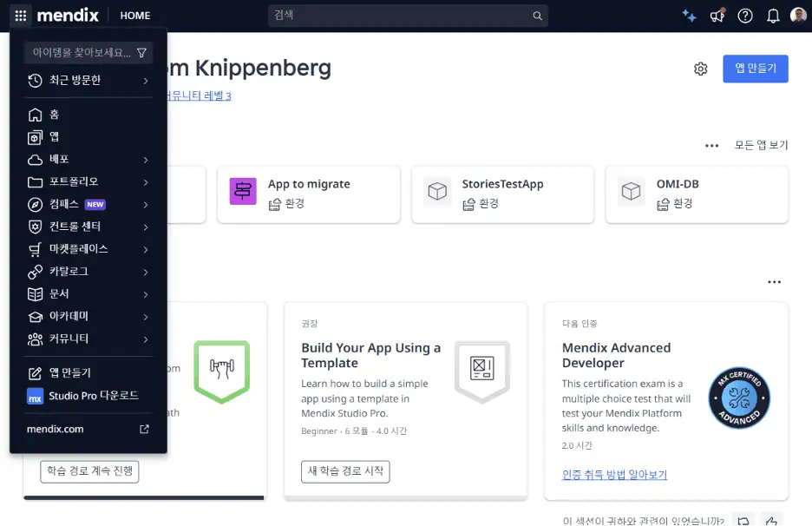Image resolution: width=812 pixels, height=526 pixels.
Task: Click the template learning path badge
Action: pyautogui.click(x=482, y=371)
